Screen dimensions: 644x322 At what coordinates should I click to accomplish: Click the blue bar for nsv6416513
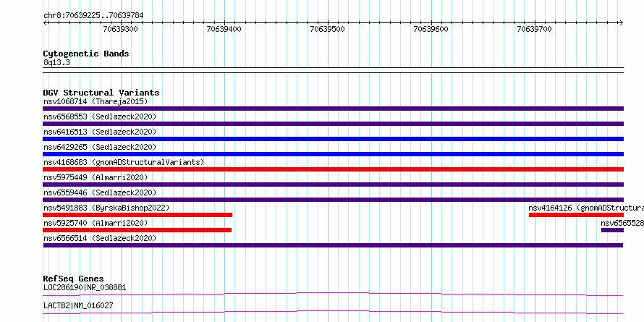click(x=333, y=139)
